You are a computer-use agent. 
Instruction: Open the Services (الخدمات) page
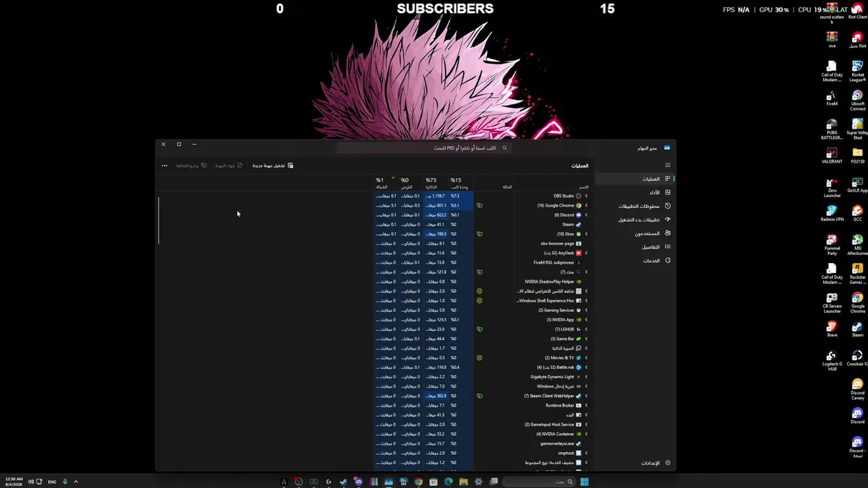tap(634, 260)
